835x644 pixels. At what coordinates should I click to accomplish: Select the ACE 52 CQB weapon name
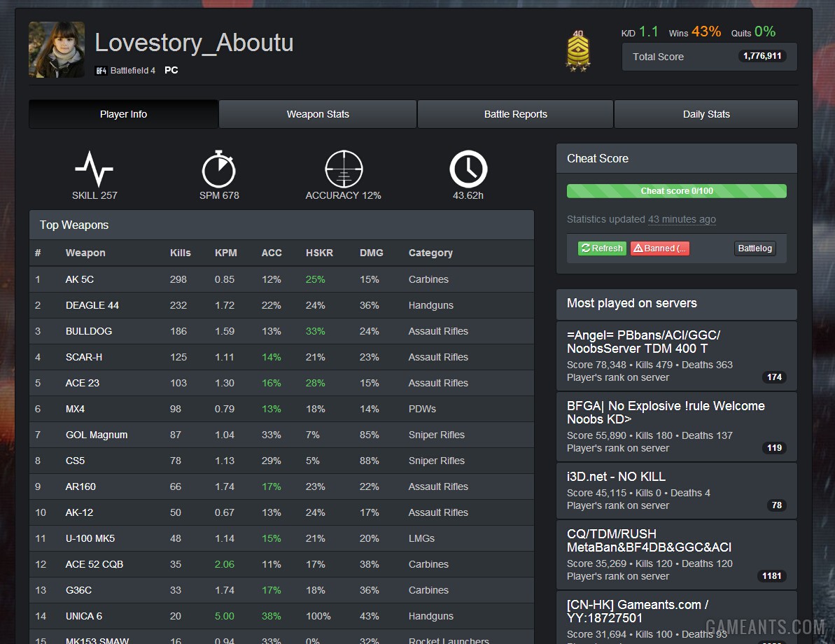tap(94, 564)
